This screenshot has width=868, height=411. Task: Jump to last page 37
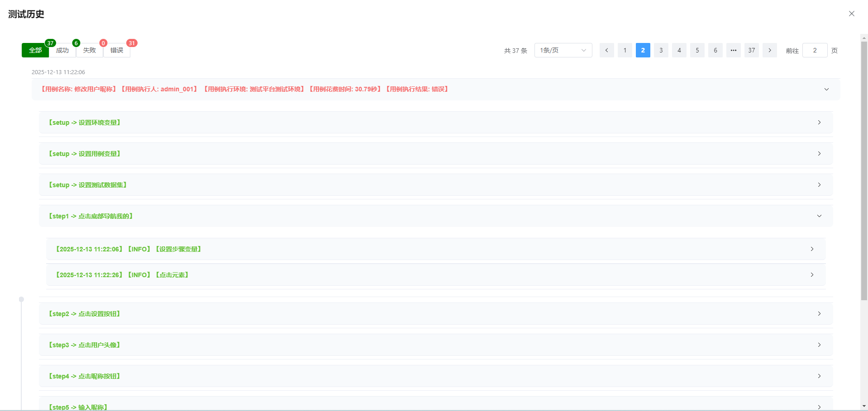point(751,50)
